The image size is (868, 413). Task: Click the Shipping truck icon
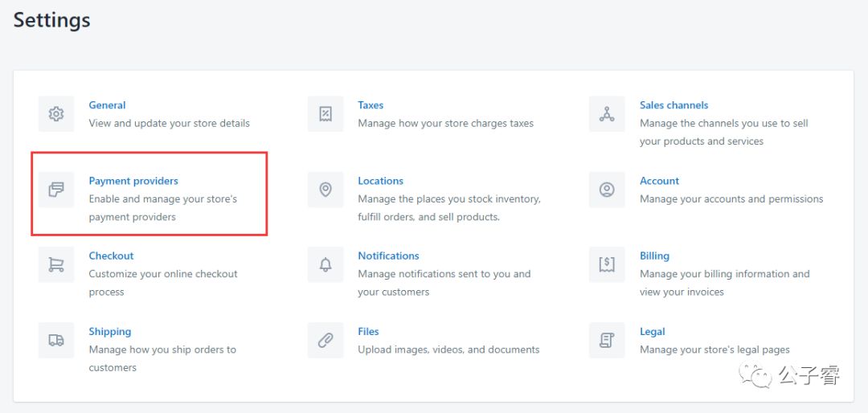[x=56, y=340]
